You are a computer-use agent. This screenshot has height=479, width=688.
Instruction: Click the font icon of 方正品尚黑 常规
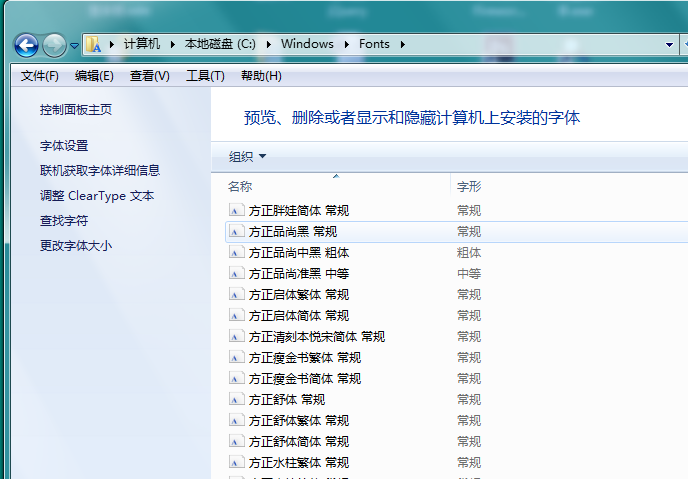pyautogui.click(x=236, y=231)
